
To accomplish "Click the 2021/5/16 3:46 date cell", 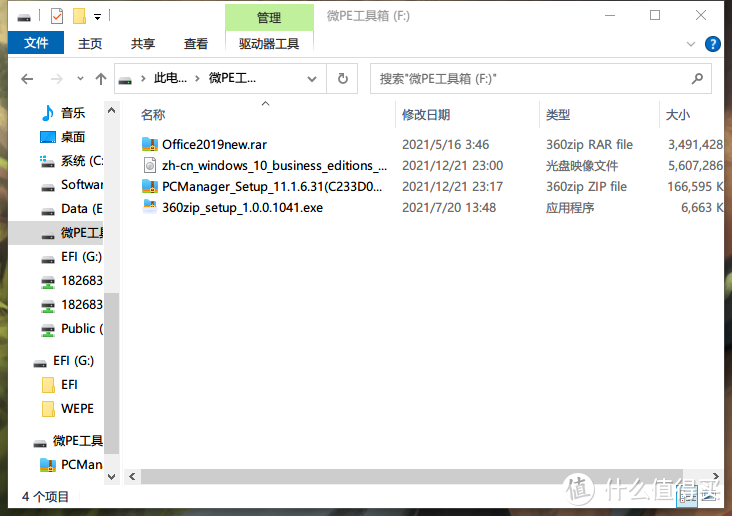I will point(445,144).
